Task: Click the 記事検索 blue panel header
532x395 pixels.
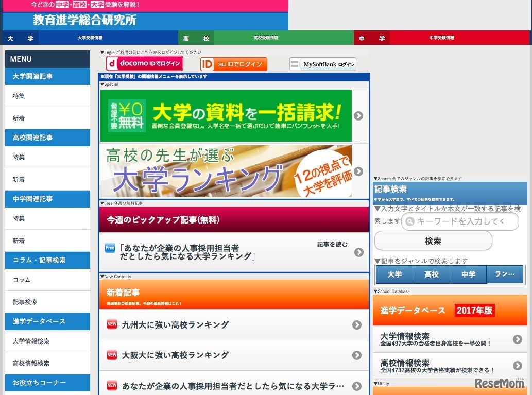Action: 450,193
